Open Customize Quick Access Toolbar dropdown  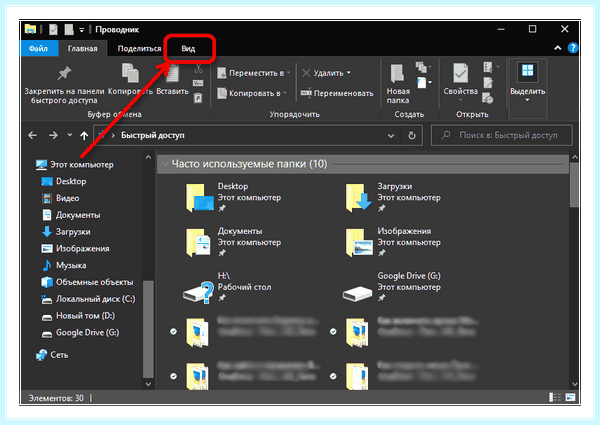click(82, 30)
